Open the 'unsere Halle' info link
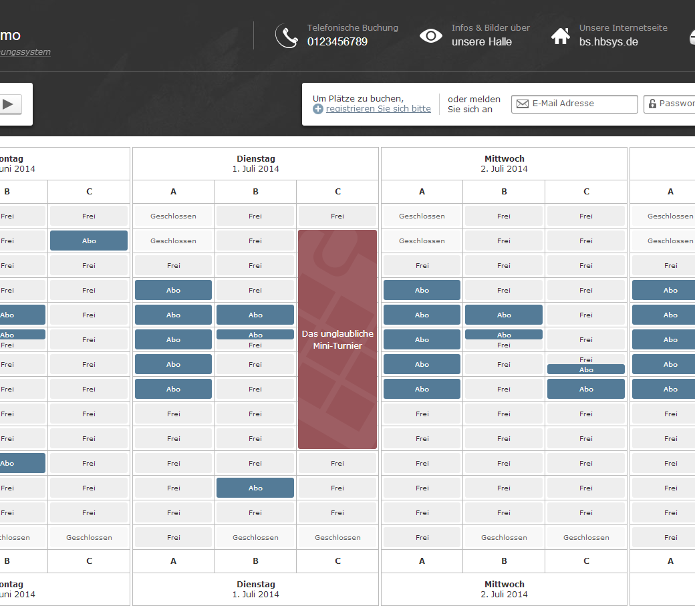Viewport: 695px width, 616px height. tap(481, 41)
